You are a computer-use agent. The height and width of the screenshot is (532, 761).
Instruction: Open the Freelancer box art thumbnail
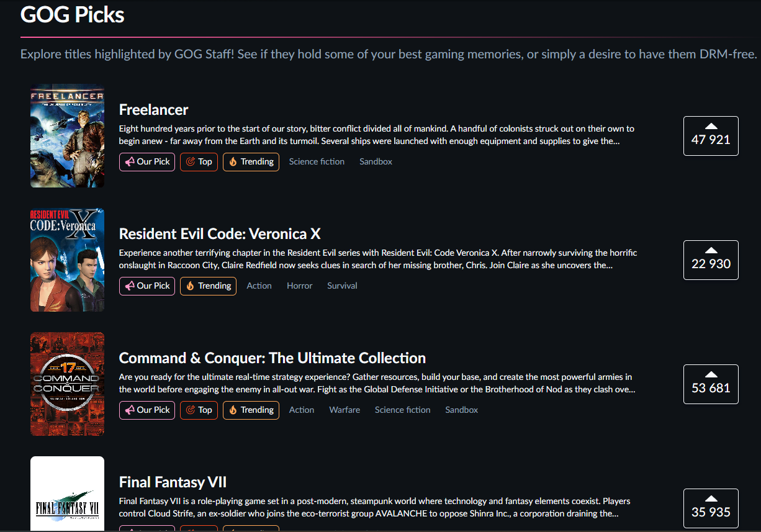67,135
